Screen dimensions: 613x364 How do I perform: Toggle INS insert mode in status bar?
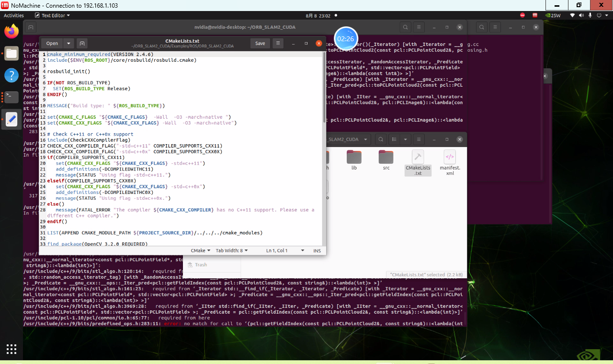317,250
